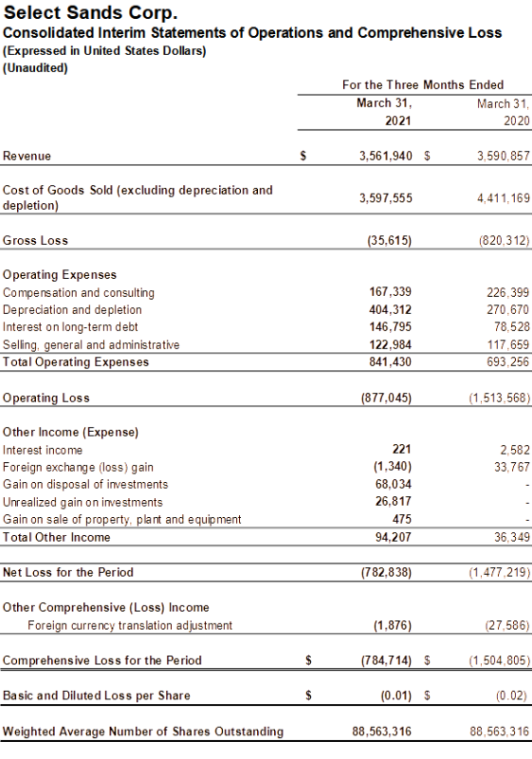The image size is (532, 759).
Task: Click '(Expressed in United States Dollars)' line
Action: 104,51
